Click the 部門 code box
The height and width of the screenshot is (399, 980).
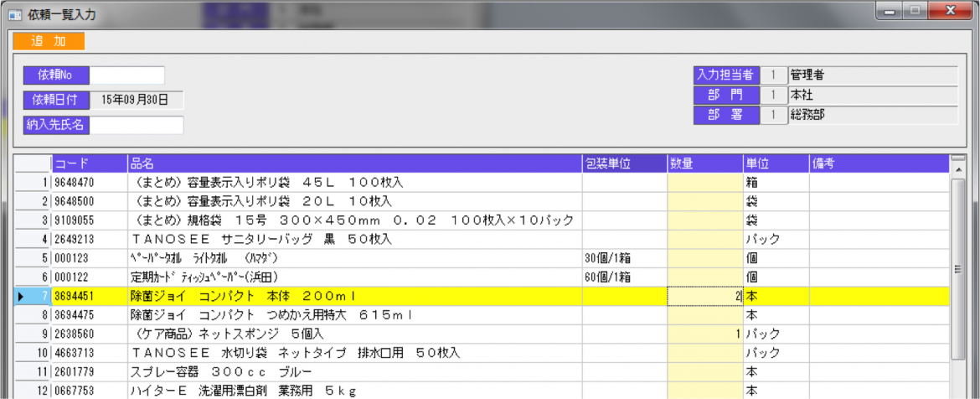point(773,95)
